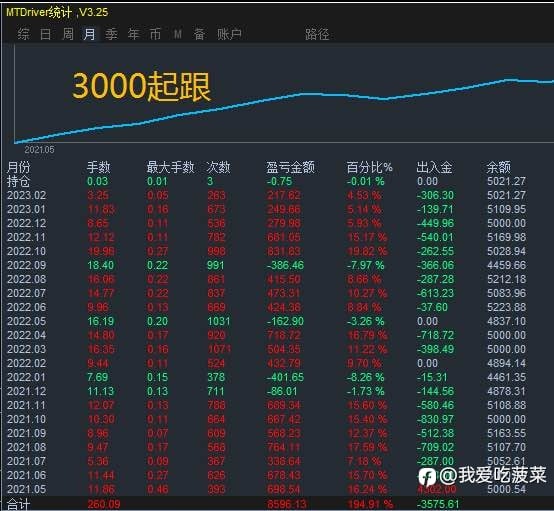Click the 余额 column header
The height and width of the screenshot is (511, 554).
click(499, 167)
